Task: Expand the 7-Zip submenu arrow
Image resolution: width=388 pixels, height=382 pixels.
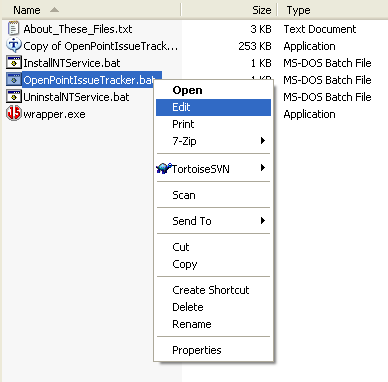Action: (263, 141)
